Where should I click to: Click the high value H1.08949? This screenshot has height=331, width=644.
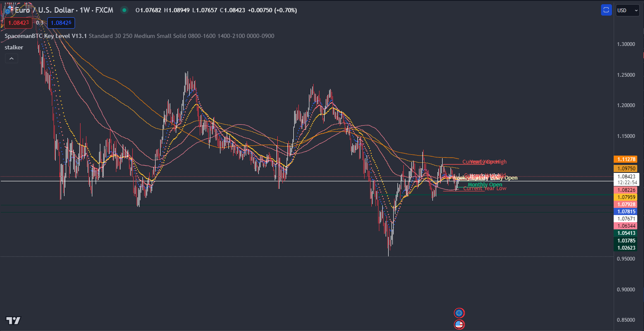pyautogui.click(x=177, y=10)
